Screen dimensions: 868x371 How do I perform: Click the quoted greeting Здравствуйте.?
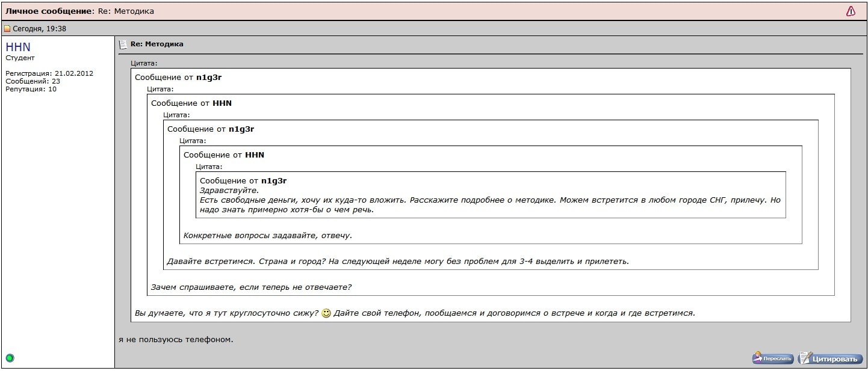[229, 191]
